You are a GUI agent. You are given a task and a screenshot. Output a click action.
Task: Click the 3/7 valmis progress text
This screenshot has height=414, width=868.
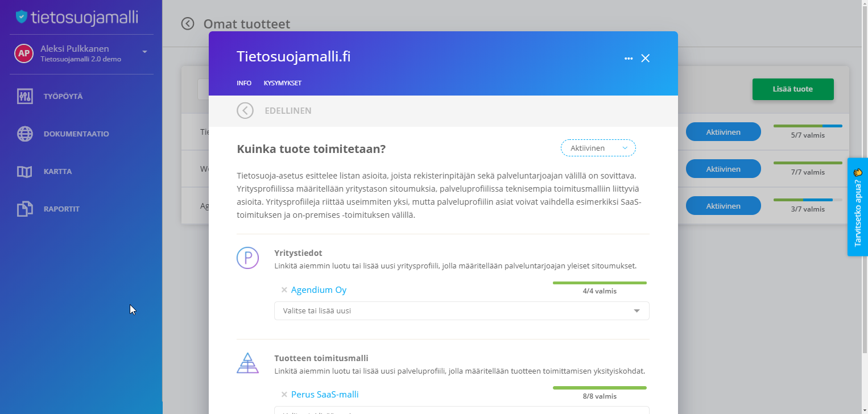[x=808, y=209]
